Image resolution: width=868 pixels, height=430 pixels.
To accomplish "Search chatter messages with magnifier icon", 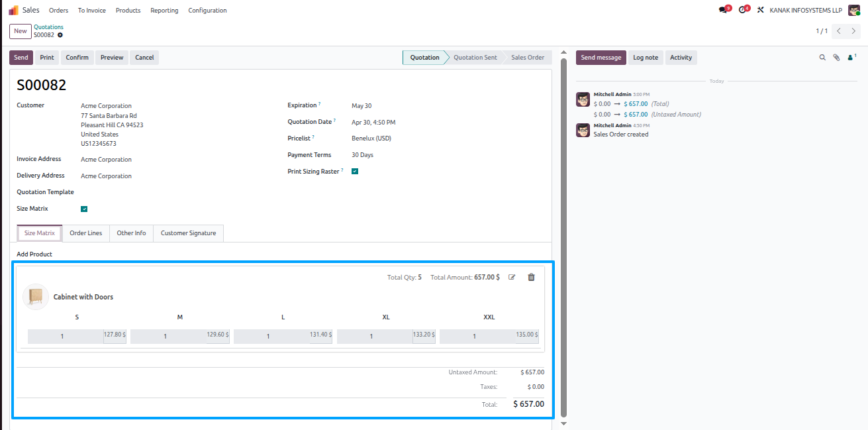I will tap(822, 58).
